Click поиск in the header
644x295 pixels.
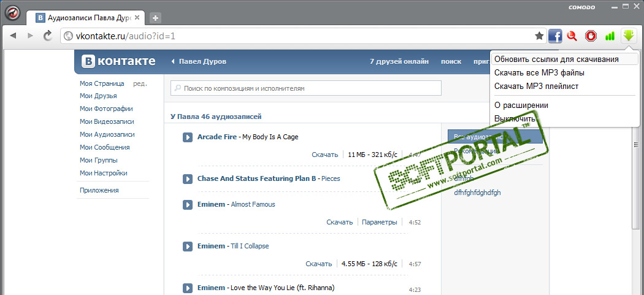(451, 61)
